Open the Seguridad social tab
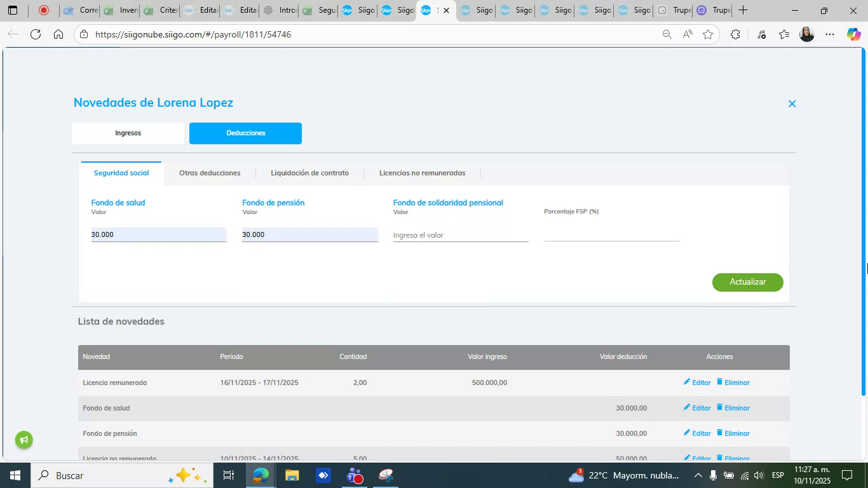868x488 pixels. 121,173
